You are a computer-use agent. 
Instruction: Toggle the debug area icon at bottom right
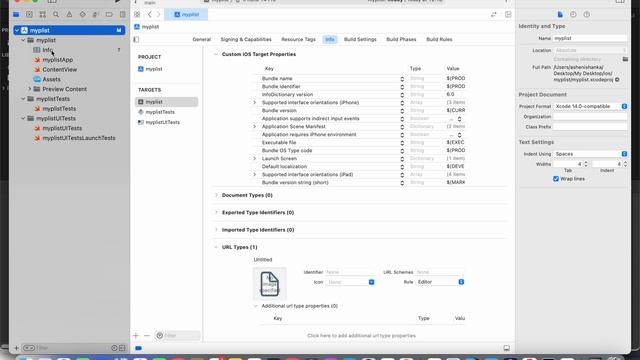507,348
